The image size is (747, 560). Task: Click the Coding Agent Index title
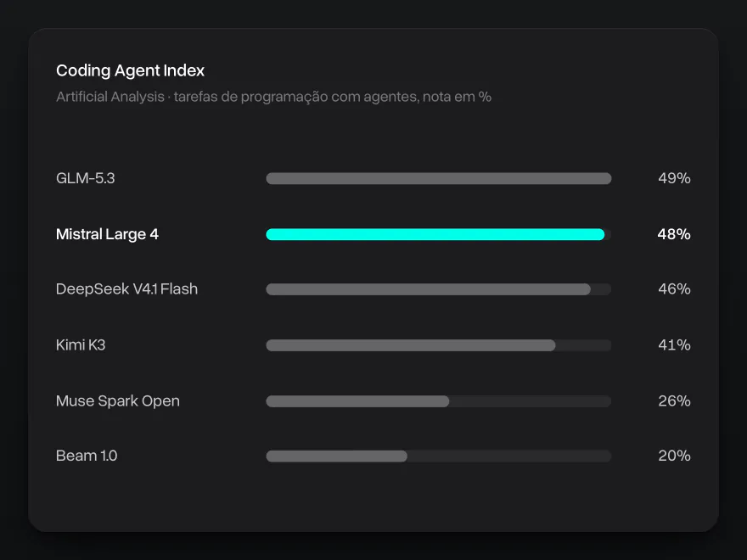[x=130, y=70]
